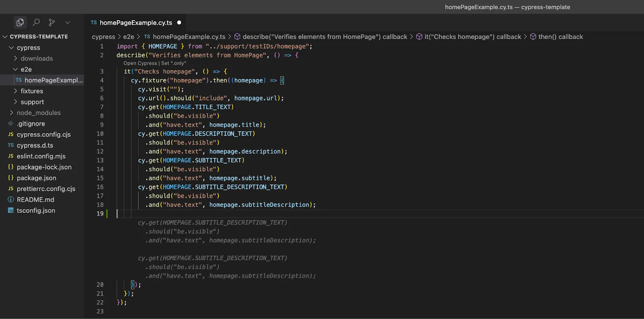Click the symbol icon before then() breadcrumb

(533, 37)
